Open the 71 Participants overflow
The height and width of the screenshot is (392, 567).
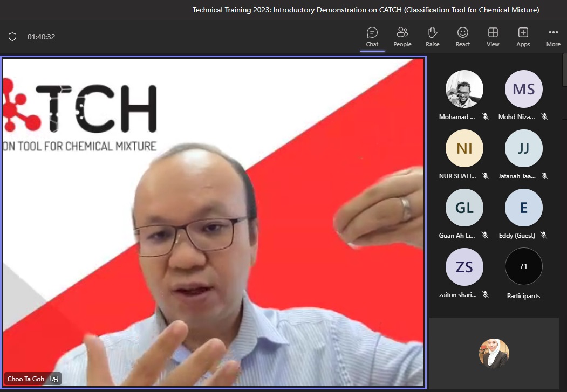[x=523, y=267]
